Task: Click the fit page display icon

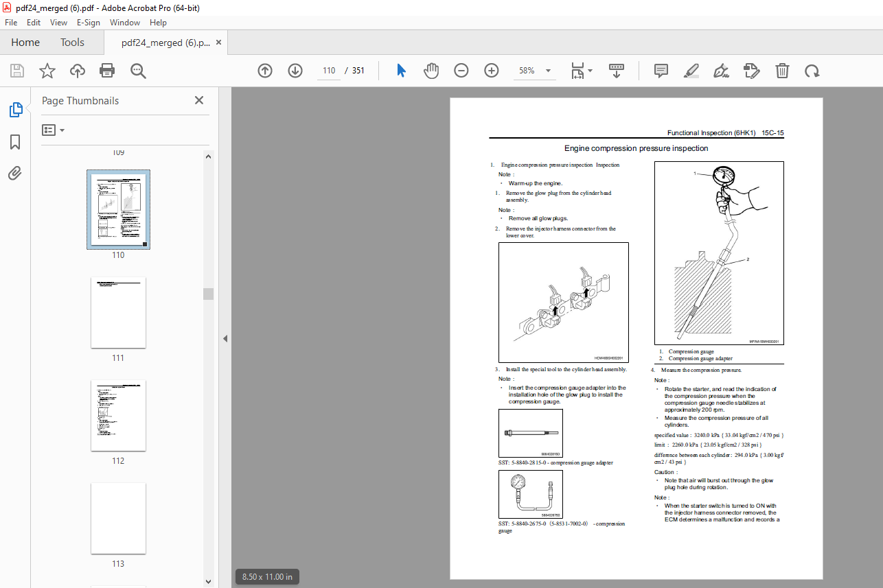Action: pos(578,71)
